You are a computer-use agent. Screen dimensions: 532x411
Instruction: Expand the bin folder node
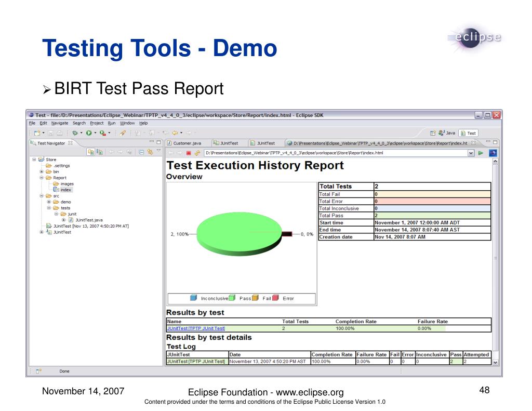[42, 171]
